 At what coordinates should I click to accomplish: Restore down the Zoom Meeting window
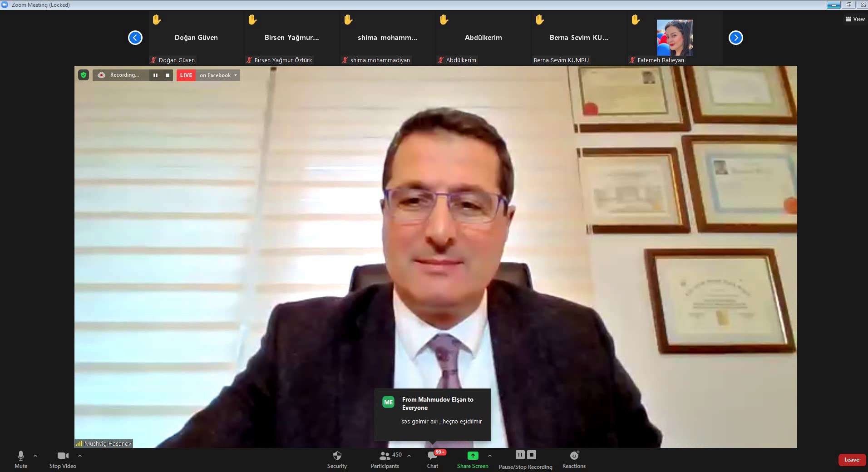(x=848, y=5)
